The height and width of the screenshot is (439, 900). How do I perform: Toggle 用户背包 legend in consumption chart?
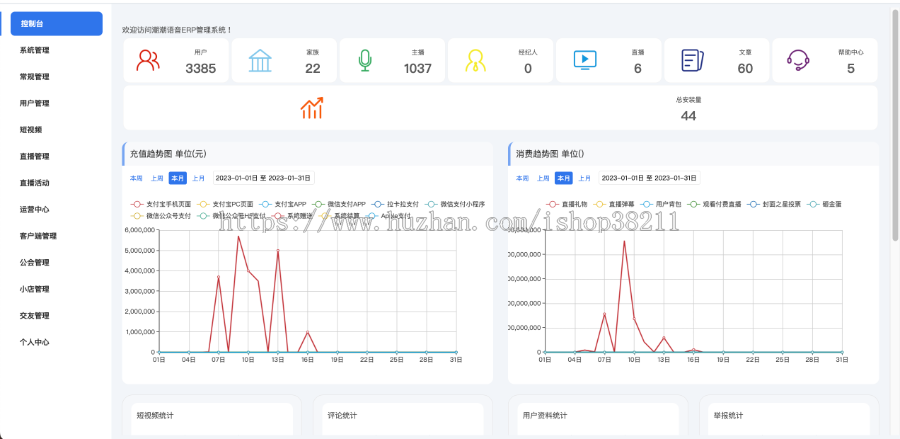660,204
